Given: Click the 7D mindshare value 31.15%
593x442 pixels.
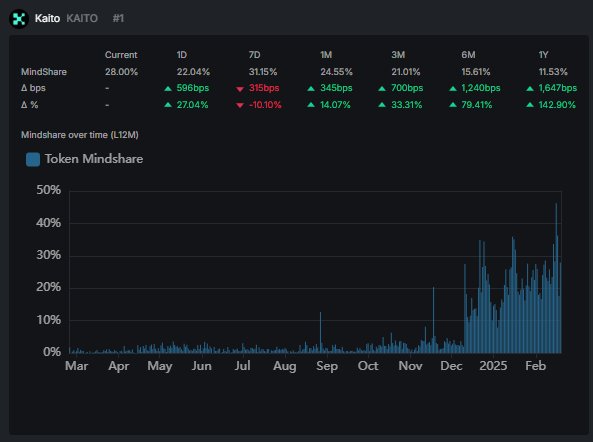Looking at the screenshot, I should (263, 72).
